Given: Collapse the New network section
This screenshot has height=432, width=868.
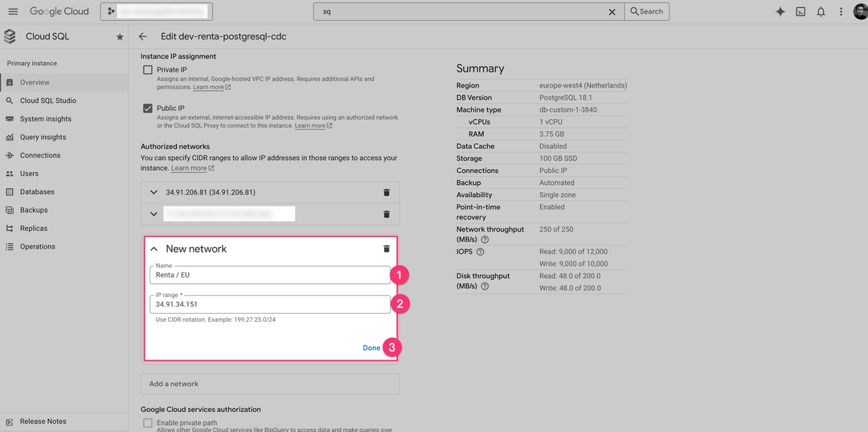Looking at the screenshot, I should 154,249.
